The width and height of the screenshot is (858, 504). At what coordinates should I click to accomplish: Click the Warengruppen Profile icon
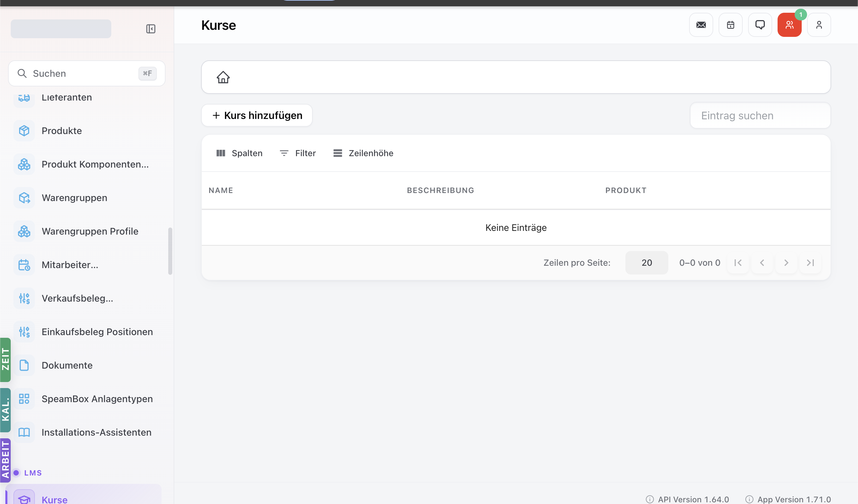coord(24,231)
